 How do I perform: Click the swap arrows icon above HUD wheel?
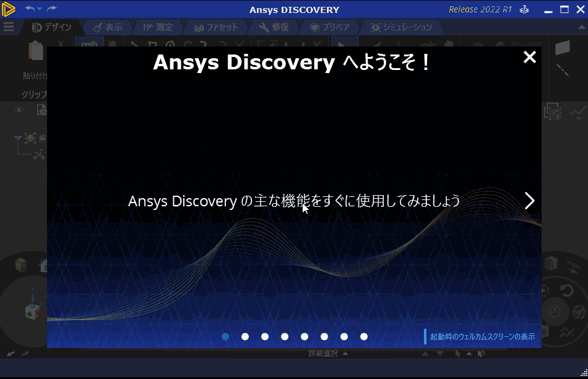573,267
